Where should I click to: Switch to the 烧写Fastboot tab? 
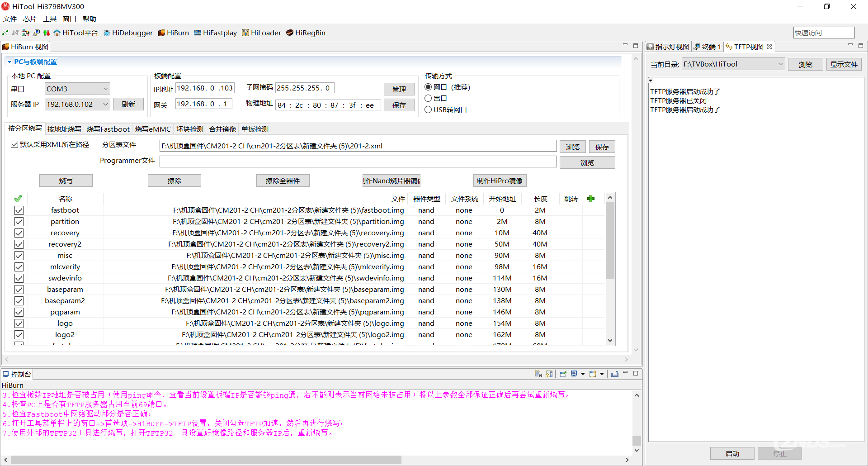108,129
